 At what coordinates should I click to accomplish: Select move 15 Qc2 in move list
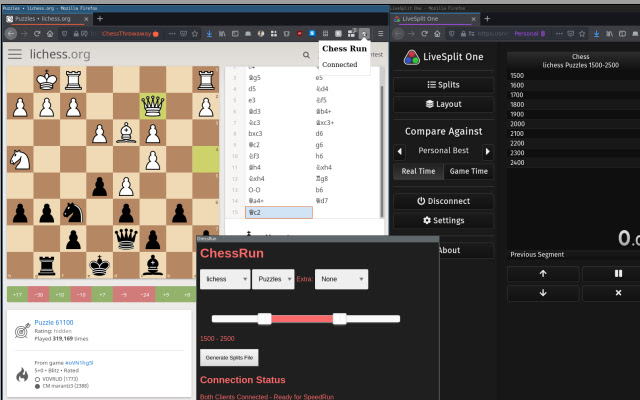click(279, 212)
